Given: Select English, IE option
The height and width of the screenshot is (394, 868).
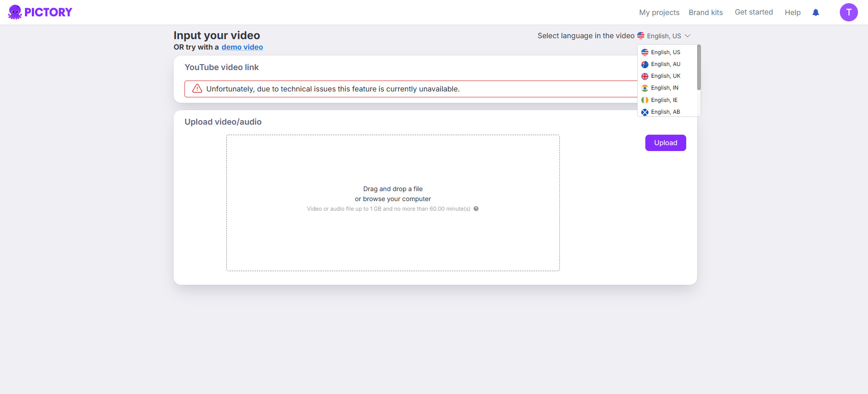Looking at the screenshot, I should pyautogui.click(x=667, y=100).
